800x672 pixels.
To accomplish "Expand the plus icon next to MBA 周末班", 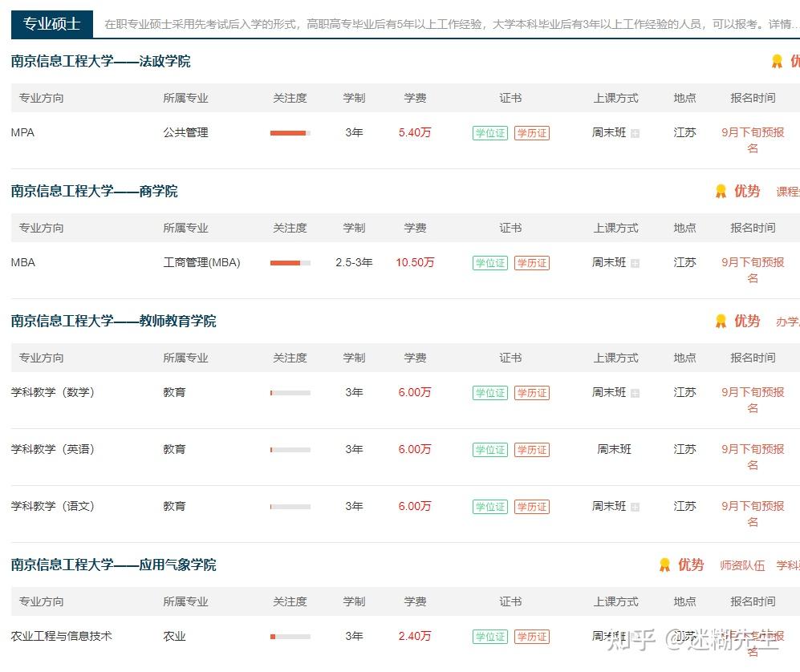I will pos(636,264).
